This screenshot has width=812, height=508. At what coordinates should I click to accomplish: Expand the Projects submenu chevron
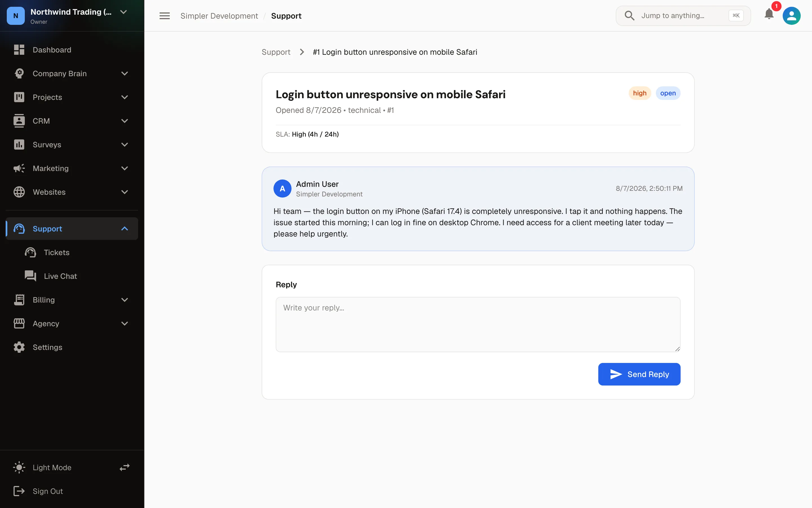pos(125,97)
